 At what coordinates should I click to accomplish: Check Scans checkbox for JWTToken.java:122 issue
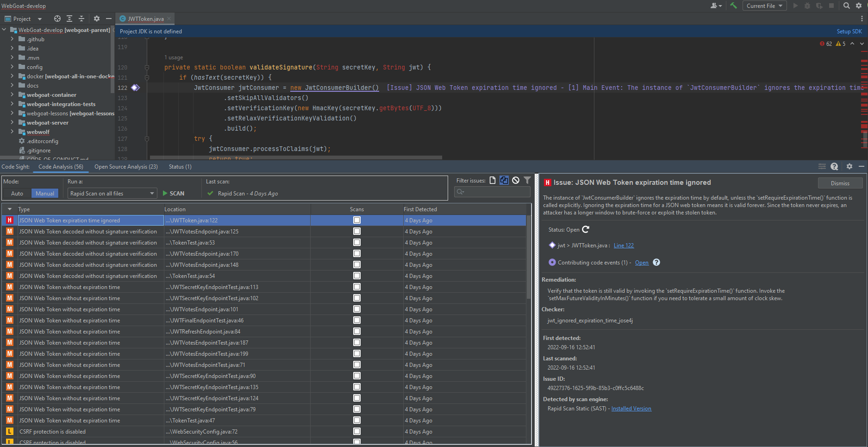click(356, 220)
